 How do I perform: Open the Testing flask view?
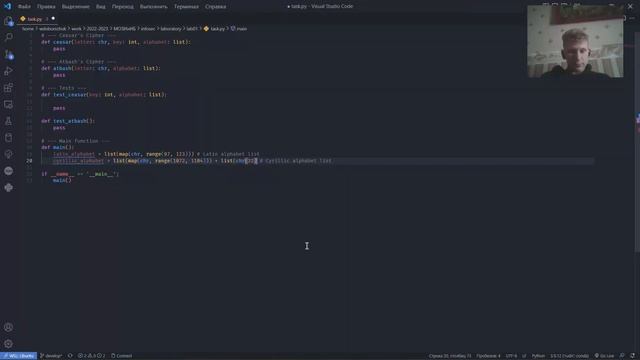[8, 121]
